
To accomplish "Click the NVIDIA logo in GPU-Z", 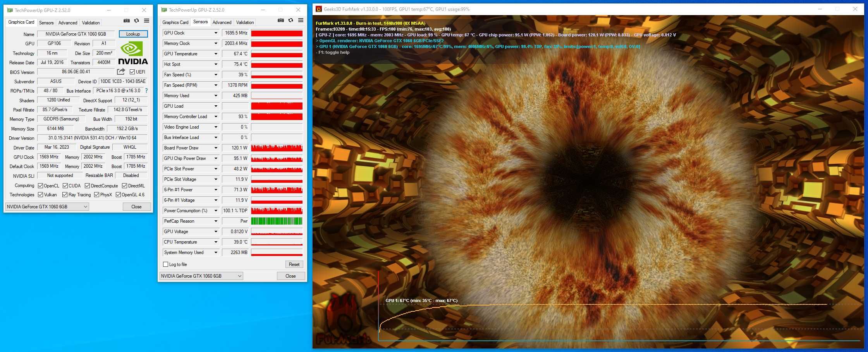I will click(133, 53).
